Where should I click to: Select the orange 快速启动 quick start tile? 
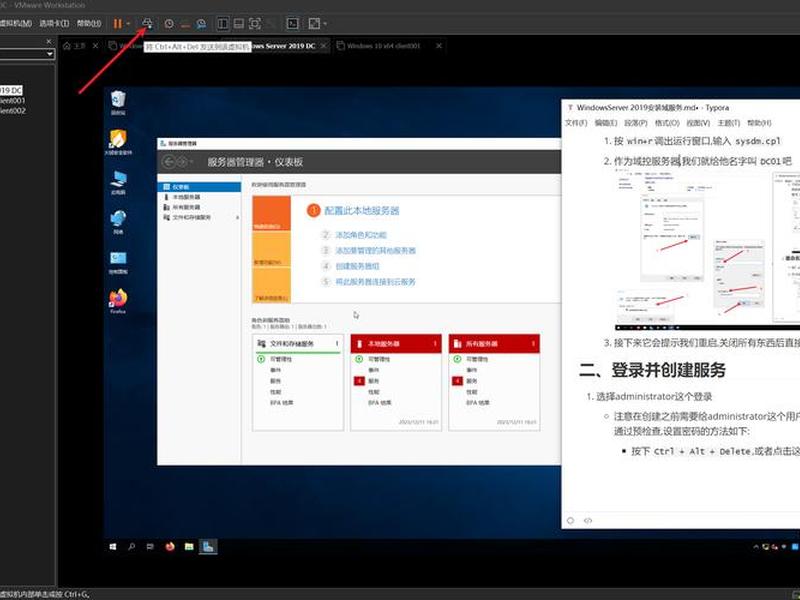coord(271,213)
